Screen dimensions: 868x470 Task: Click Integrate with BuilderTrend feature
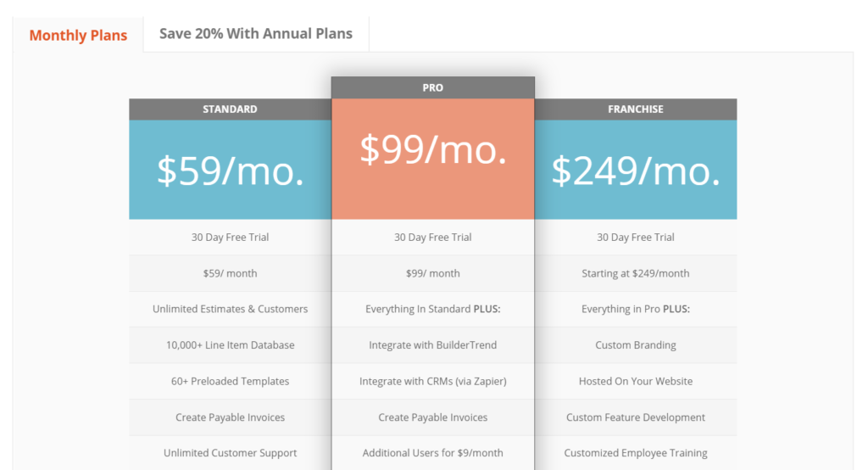(433, 345)
